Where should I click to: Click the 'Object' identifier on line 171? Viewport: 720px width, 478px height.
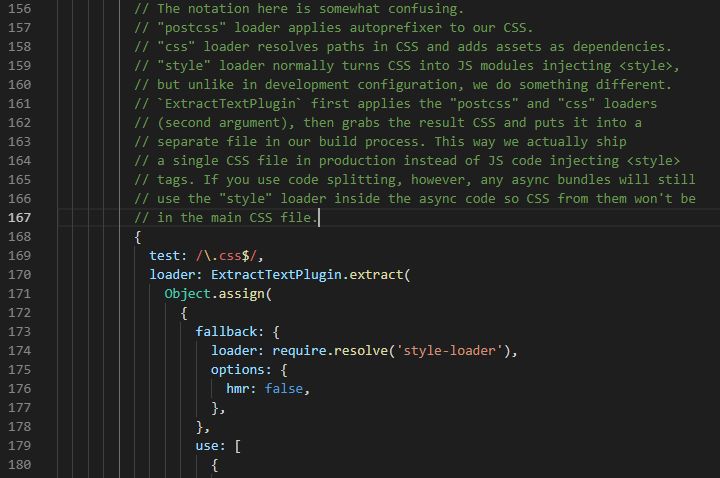[187, 294]
